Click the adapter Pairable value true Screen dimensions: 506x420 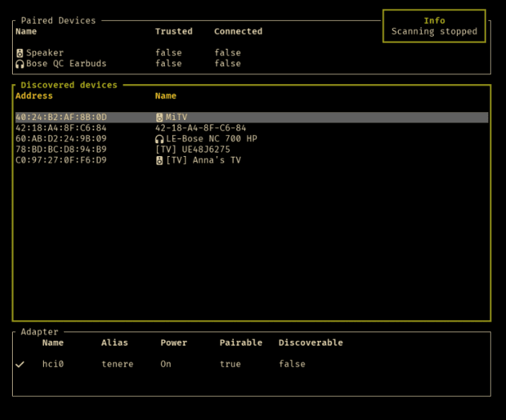click(230, 364)
